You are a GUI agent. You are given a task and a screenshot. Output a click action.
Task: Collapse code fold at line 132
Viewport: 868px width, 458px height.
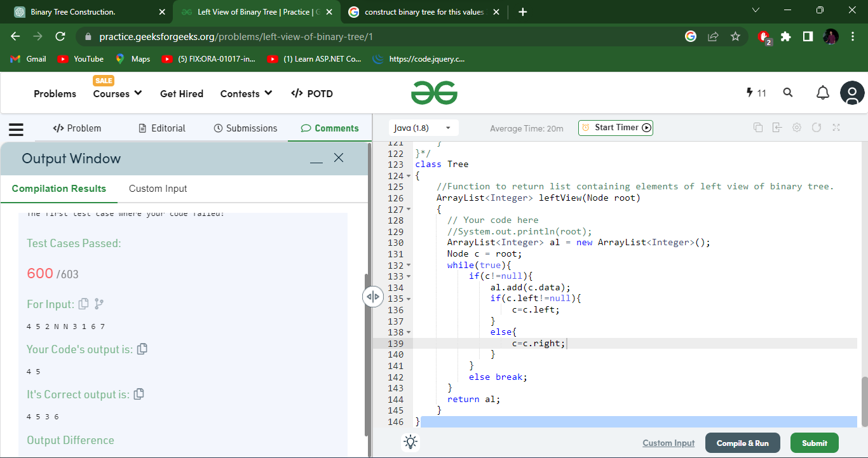[409, 265]
